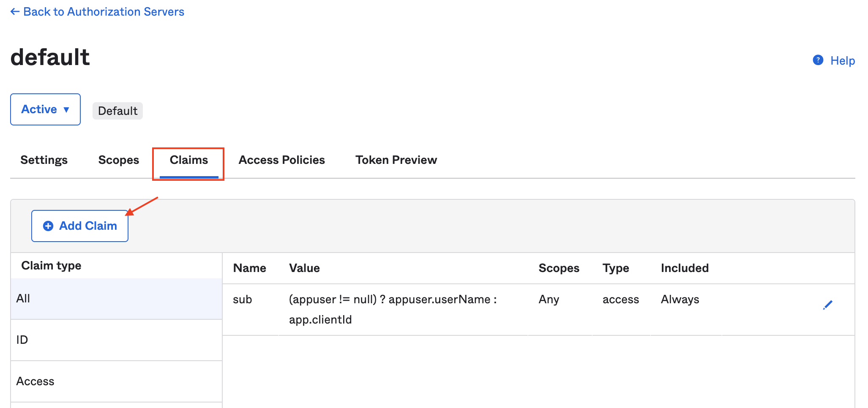This screenshot has height=408, width=868.
Task: Click the plus icon in Add Claim
Action: click(48, 226)
